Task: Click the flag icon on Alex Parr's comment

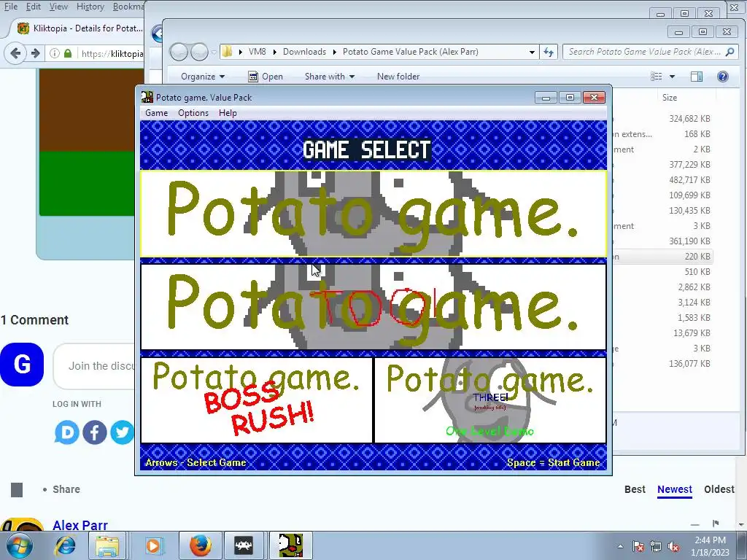Action: coord(716,524)
